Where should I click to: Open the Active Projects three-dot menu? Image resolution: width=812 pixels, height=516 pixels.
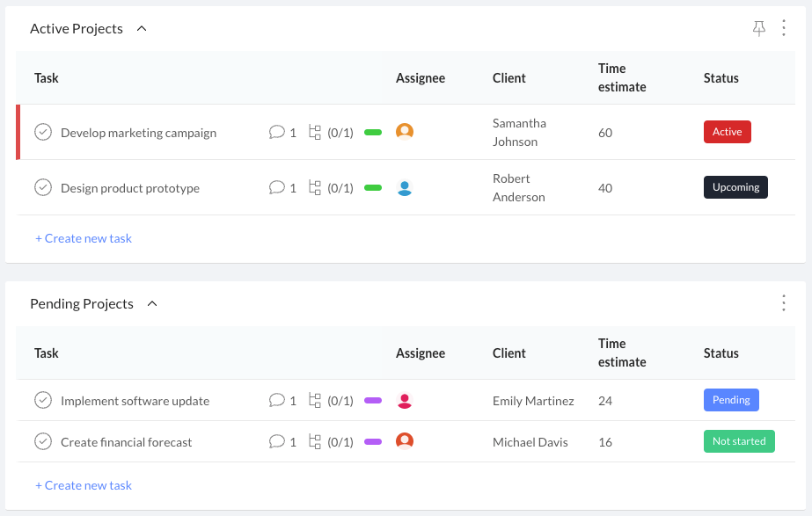[784, 29]
